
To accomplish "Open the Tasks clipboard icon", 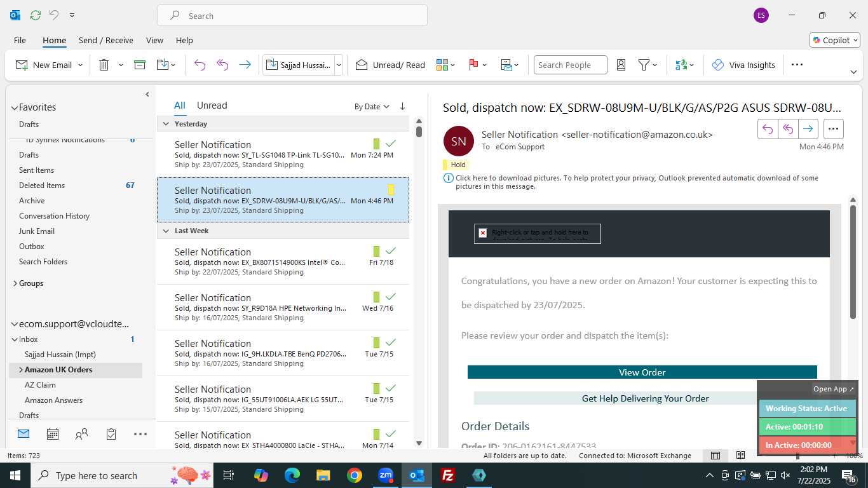I will pos(111,434).
